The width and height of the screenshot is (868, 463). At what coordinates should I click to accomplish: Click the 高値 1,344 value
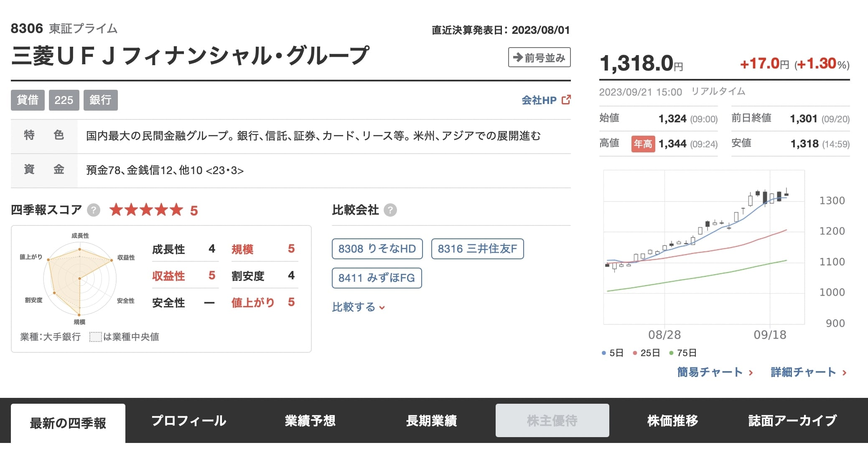[672, 144]
